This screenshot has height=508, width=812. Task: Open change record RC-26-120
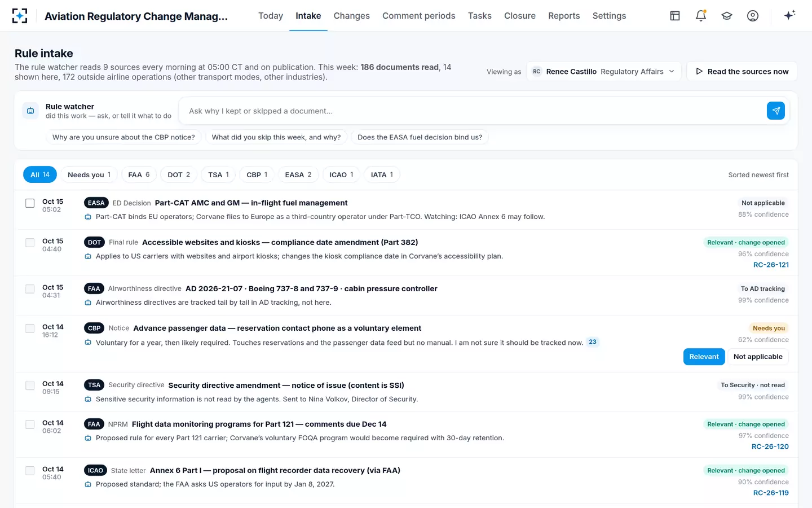770,446
